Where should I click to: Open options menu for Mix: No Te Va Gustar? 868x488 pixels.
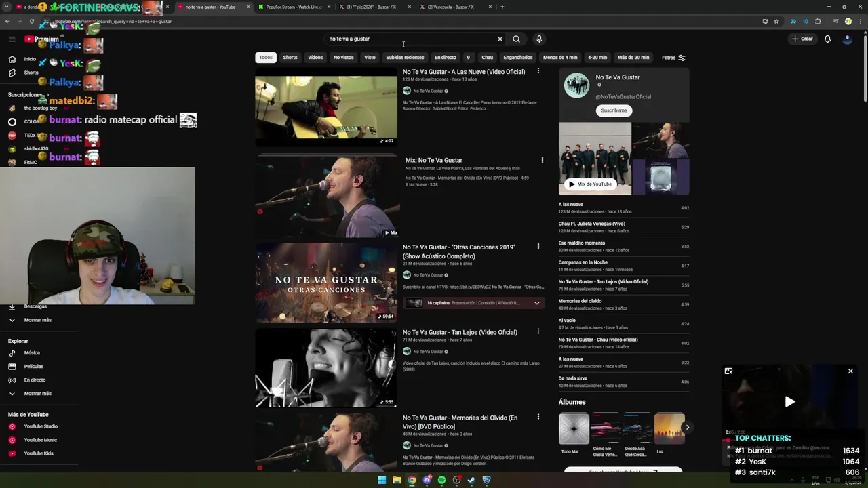point(542,160)
